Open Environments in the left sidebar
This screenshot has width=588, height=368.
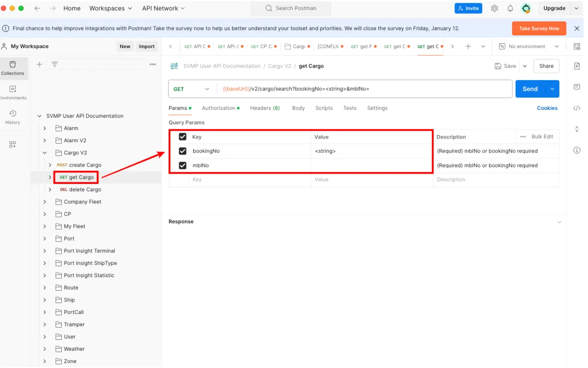13,93
